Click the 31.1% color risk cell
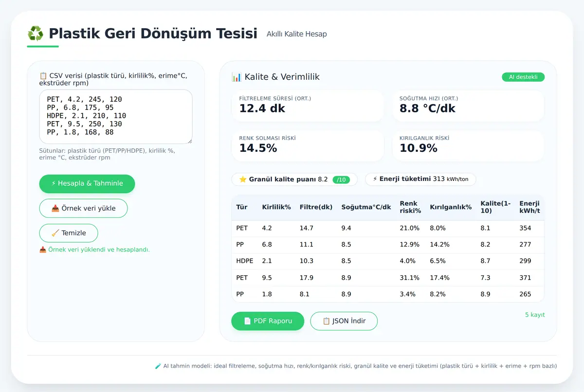Screen dimensions: 584x392 click(409, 277)
